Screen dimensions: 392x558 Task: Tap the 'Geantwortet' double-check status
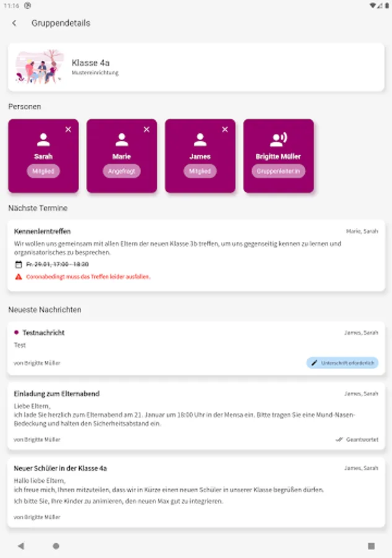tap(357, 440)
